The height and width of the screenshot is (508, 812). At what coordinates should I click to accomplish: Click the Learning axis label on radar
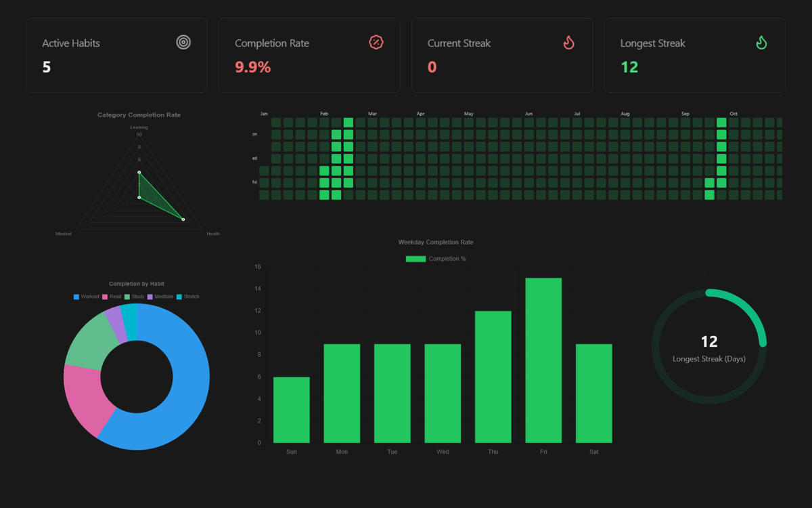point(139,127)
